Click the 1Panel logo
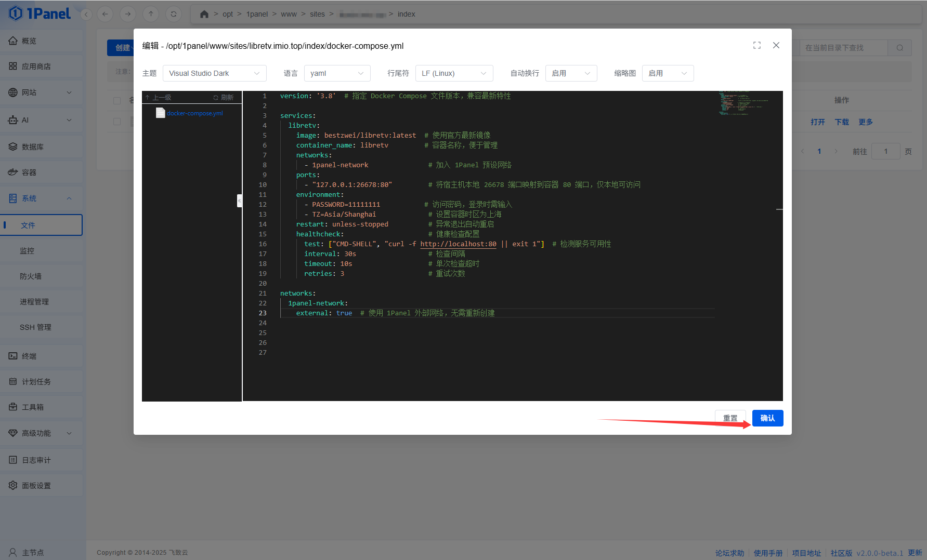Viewport: 927px width, 560px height. [40, 14]
